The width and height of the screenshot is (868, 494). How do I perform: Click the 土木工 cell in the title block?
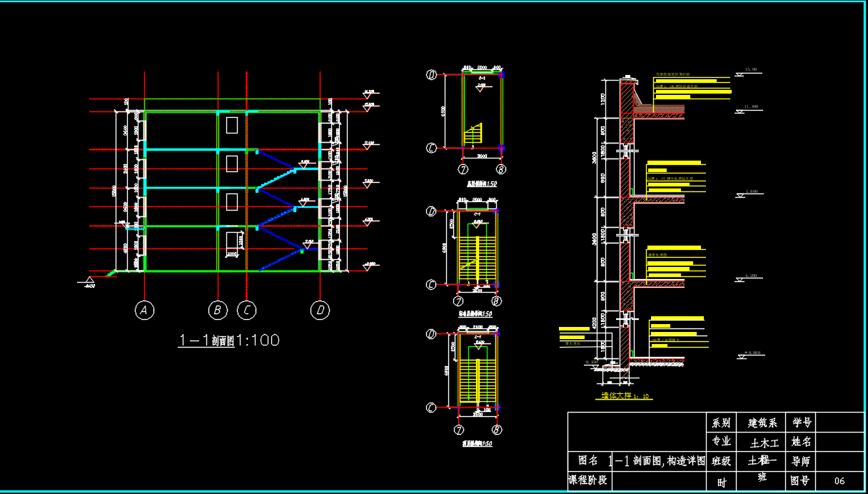762,442
